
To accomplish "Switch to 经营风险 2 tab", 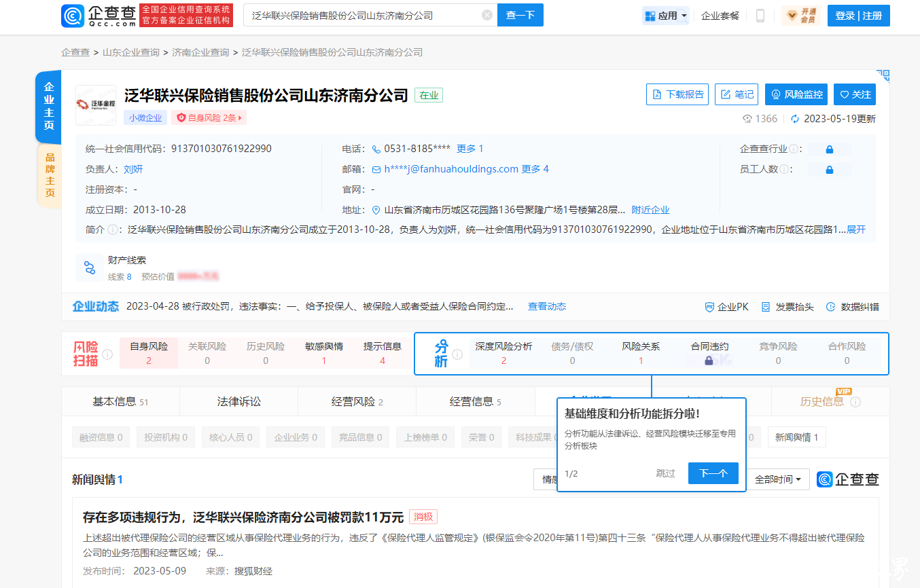I will (x=357, y=401).
